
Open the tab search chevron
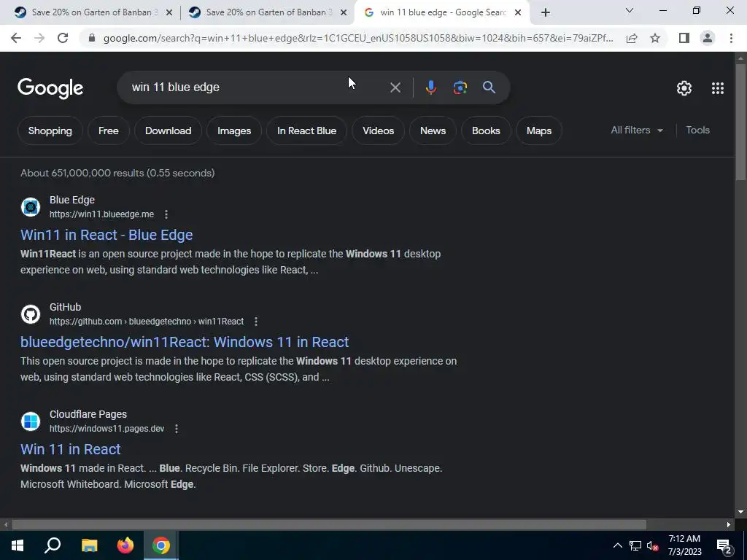coord(630,10)
